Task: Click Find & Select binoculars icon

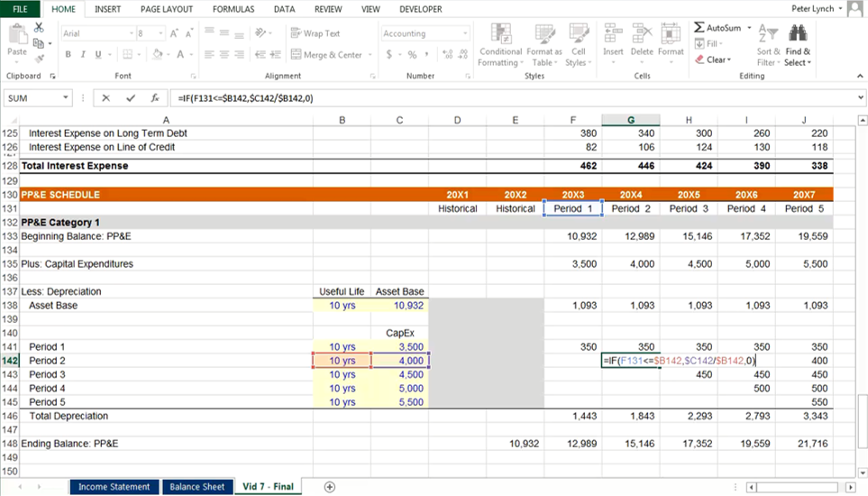Action: 798,33
